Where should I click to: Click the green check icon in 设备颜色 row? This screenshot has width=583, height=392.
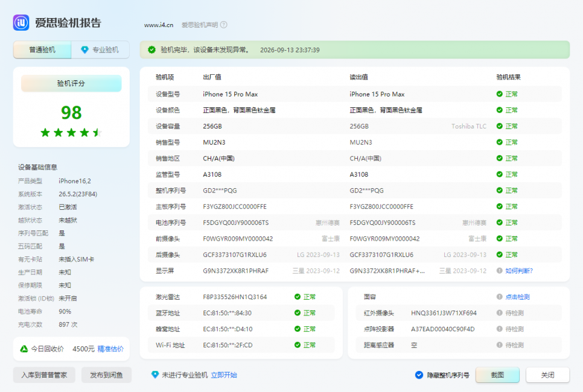point(499,110)
